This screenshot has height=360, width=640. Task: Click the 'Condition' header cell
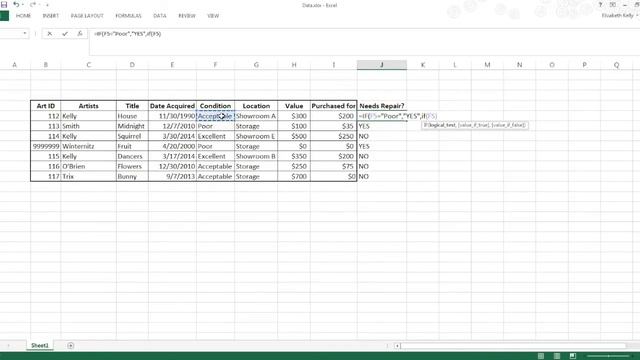click(215, 106)
